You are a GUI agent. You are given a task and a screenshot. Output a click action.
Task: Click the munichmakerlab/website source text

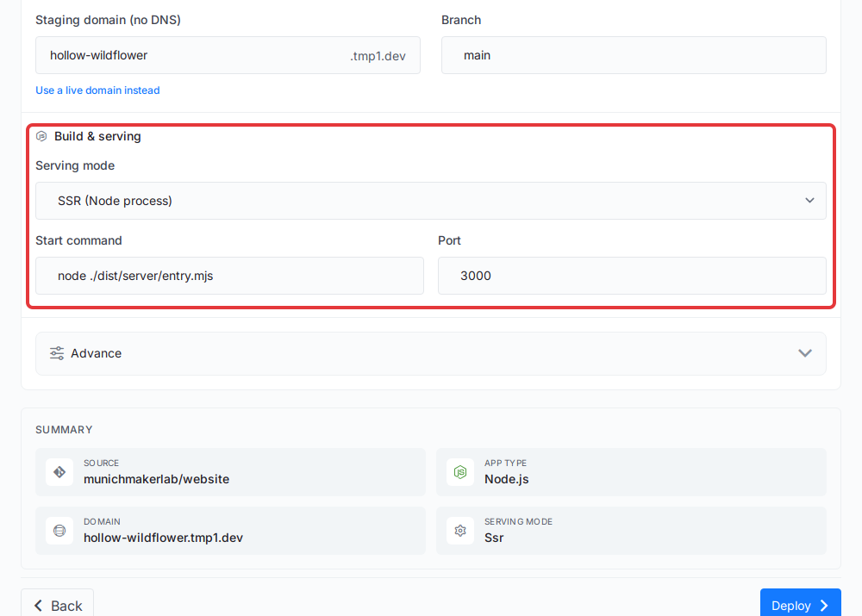pyautogui.click(x=156, y=479)
